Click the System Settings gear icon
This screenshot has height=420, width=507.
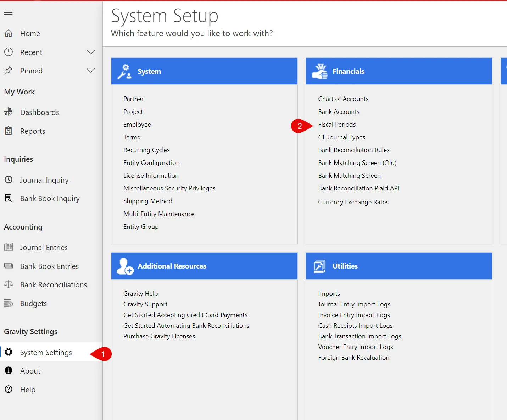(x=9, y=352)
